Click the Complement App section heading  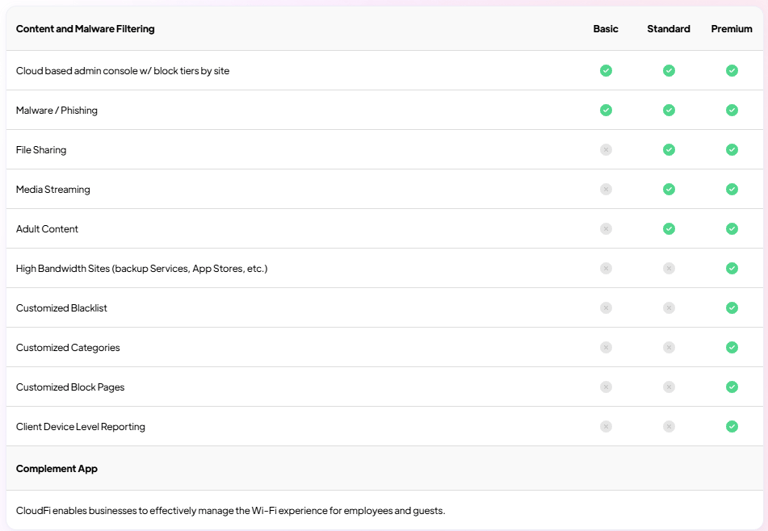(x=57, y=469)
